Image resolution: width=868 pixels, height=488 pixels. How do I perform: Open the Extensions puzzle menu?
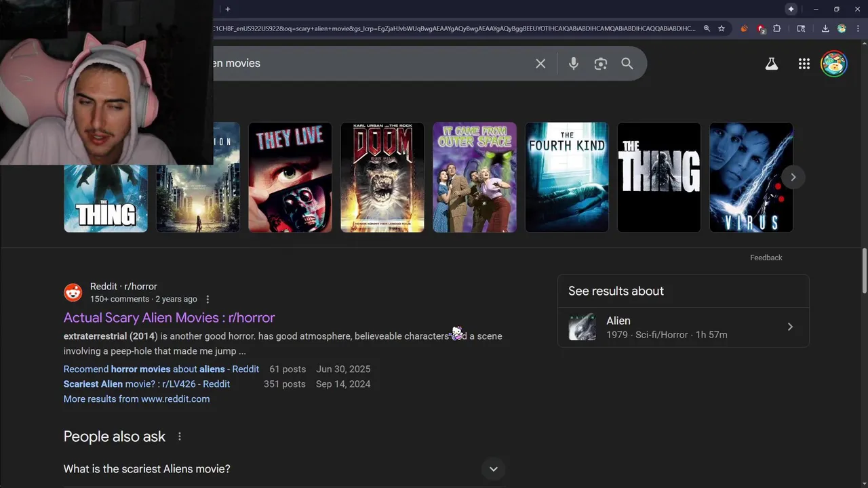pyautogui.click(x=777, y=28)
